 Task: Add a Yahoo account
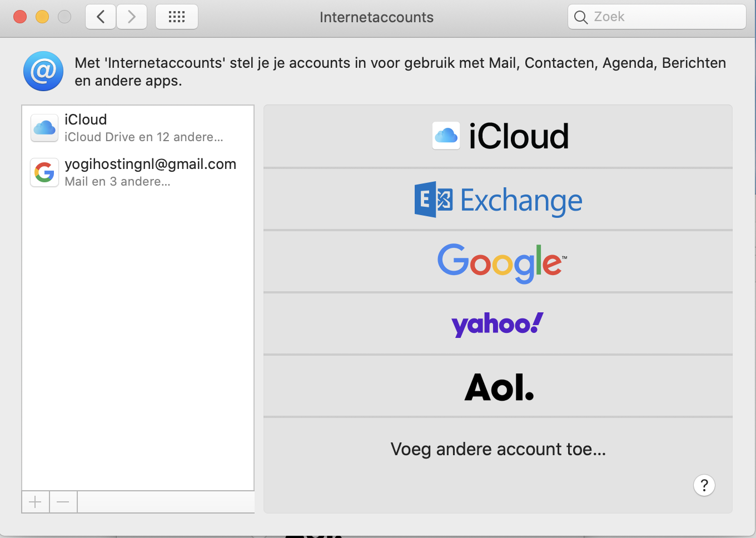498,323
